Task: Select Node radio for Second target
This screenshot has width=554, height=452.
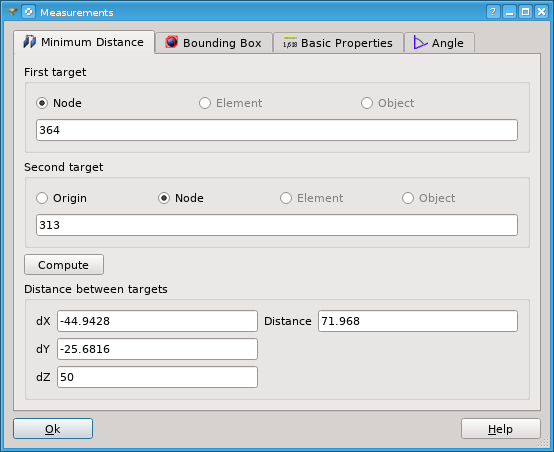Action: (x=164, y=198)
